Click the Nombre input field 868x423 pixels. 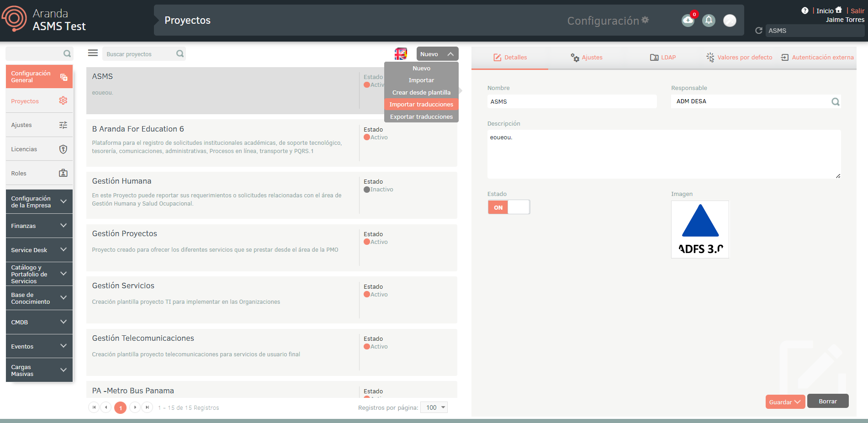click(x=572, y=101)
